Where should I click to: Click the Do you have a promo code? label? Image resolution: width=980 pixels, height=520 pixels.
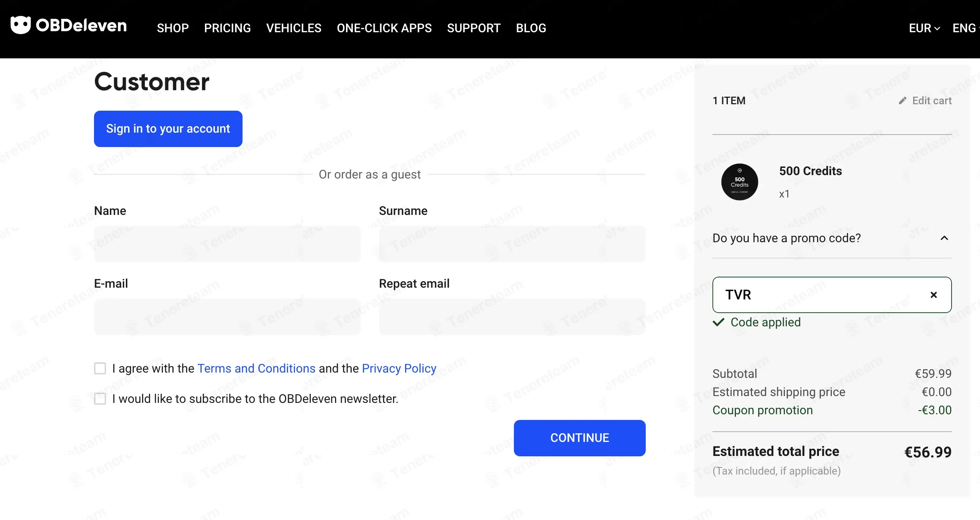click(786, 238)
